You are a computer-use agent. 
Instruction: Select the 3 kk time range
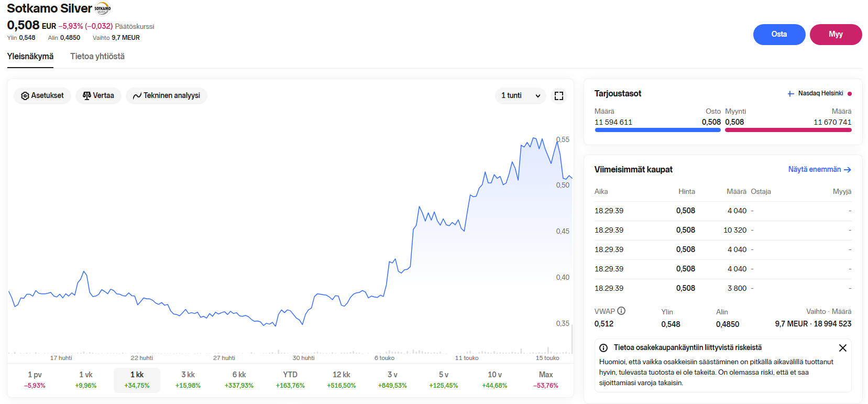tap(188, 380)
